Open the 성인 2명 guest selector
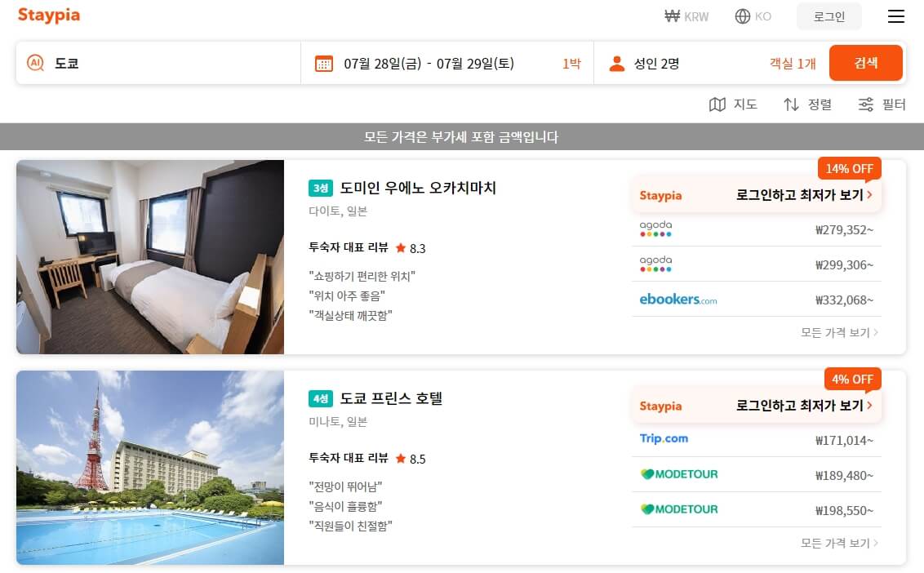The height and width of the screenshot is (573, 924). (656, 63)
